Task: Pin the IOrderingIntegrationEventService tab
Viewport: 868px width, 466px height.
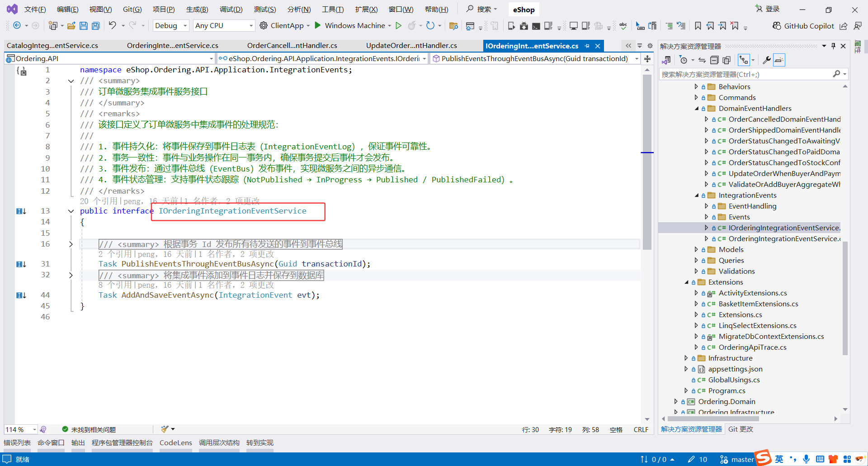Action: click(587, 46)
